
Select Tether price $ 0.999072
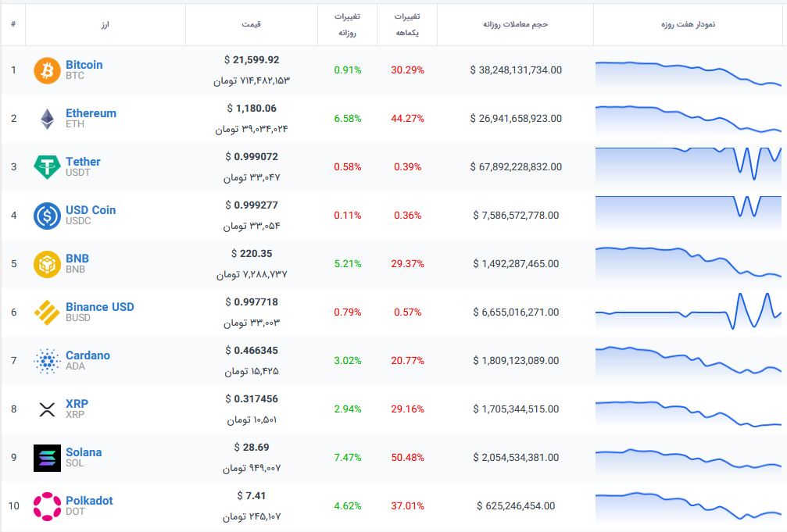pyautogui.click(x=252, y=156)
